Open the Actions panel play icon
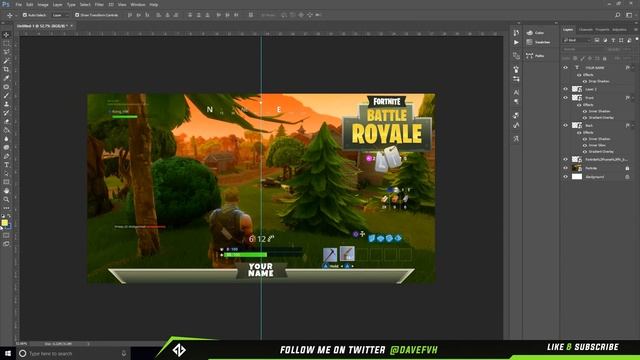 [516, 42]
